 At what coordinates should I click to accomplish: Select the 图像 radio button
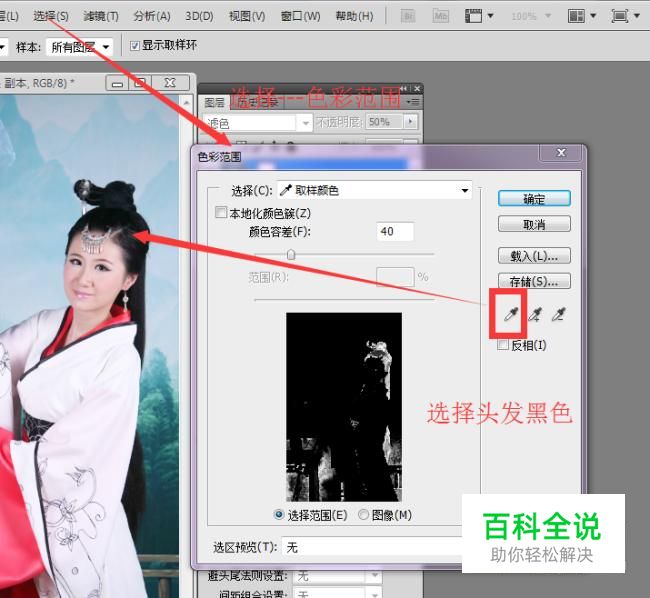(363, 515)
